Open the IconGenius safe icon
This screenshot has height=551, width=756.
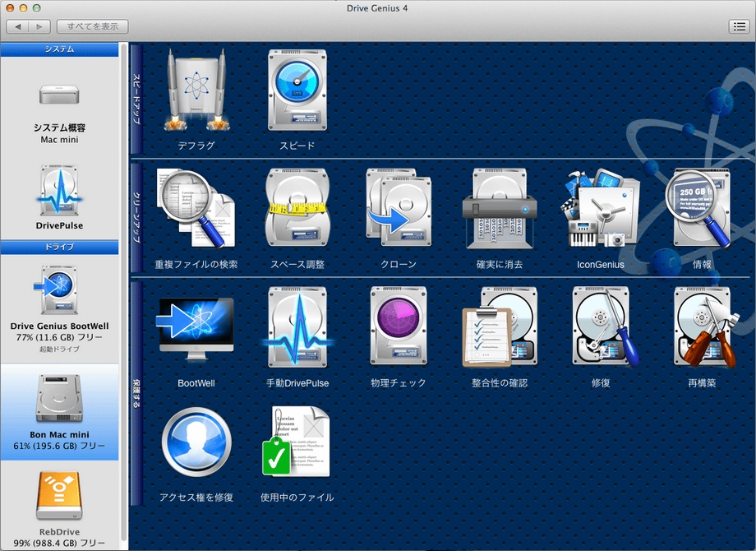pos(601,208)
